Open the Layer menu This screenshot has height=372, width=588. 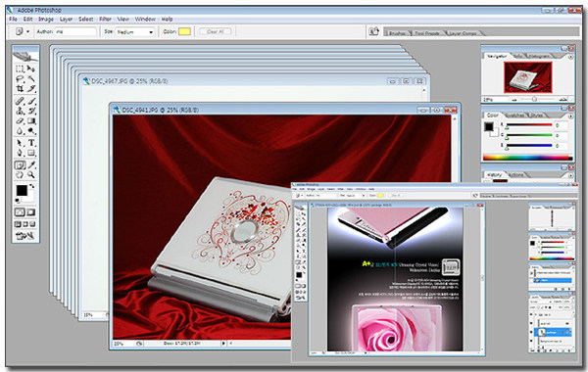[66, 19]
